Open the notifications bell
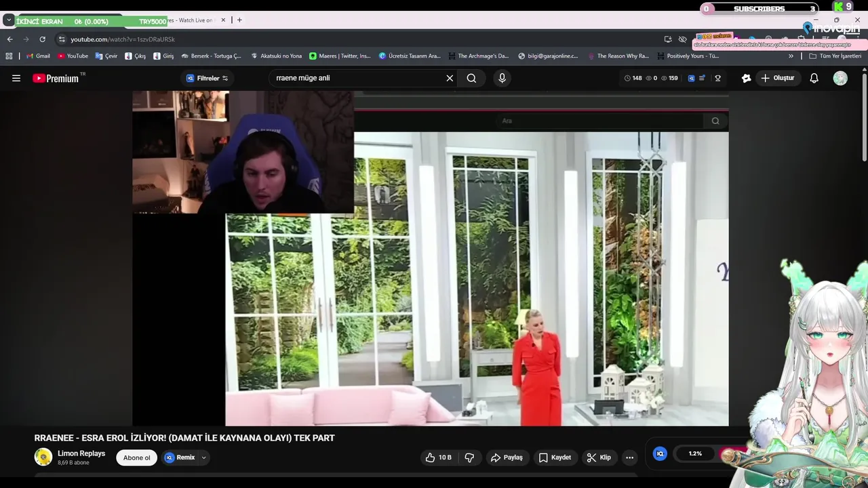 coord(814,78)
